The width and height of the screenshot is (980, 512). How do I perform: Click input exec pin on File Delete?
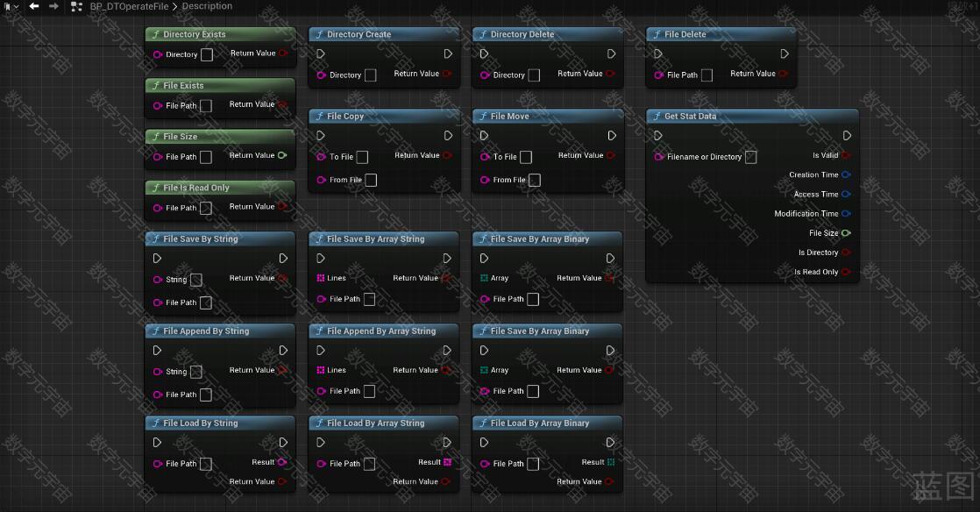658,53
